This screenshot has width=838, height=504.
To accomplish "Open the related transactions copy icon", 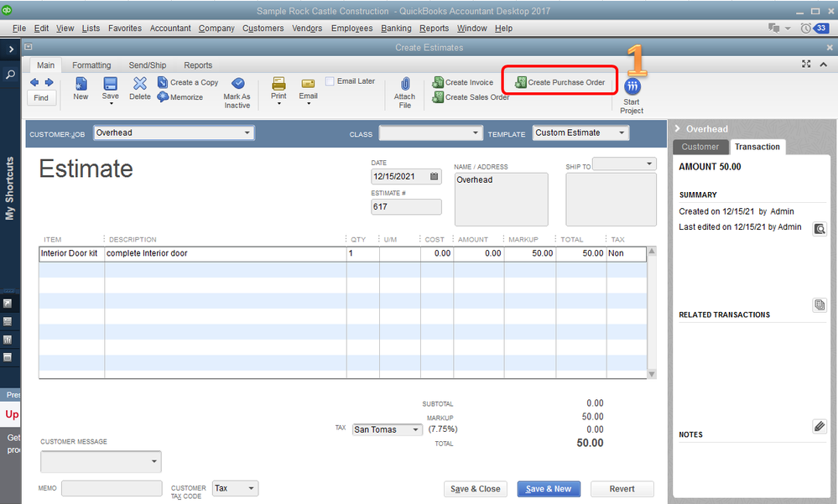I will [820, 304].
